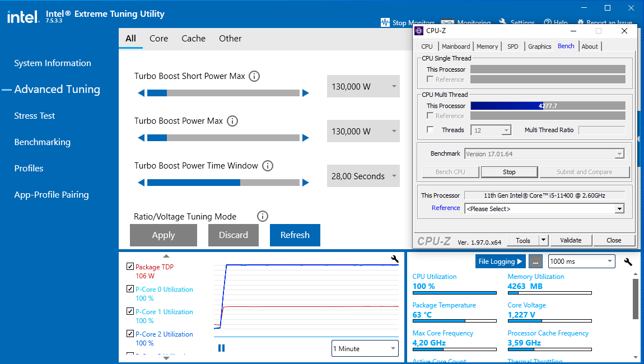This screenshot has height=364, width=644.
Task: Click the Discard button
Action: (234, 235)
